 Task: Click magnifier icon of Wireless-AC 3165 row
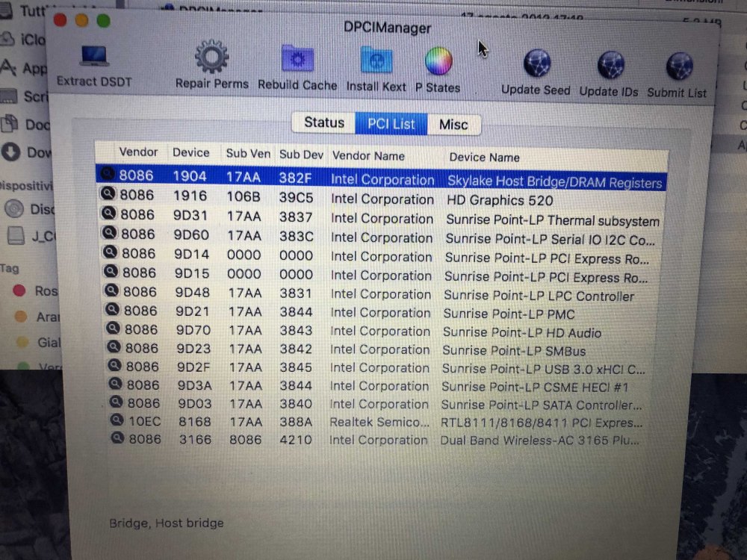point(118,438)
